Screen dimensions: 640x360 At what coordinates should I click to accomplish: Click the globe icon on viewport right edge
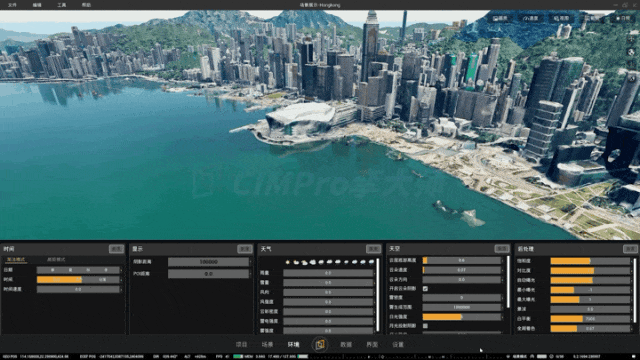coord(631,52)
